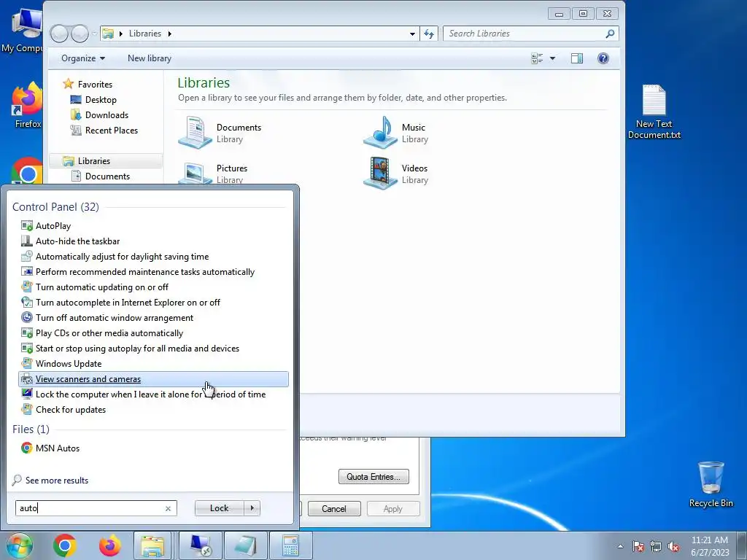The height and width of the screenshot is (560, 747).
Task: Open the Organize menu
Action: [83, 58]
